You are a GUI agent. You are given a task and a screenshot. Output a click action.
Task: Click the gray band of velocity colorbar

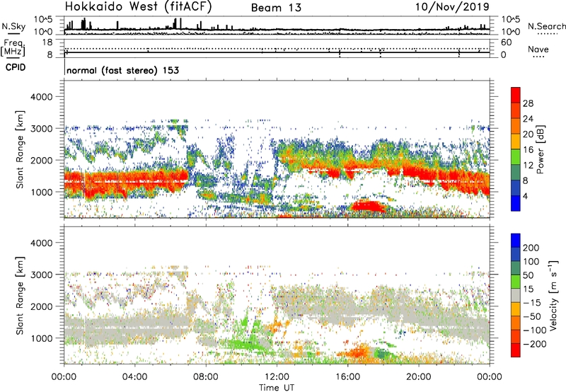tap(516, 295)
